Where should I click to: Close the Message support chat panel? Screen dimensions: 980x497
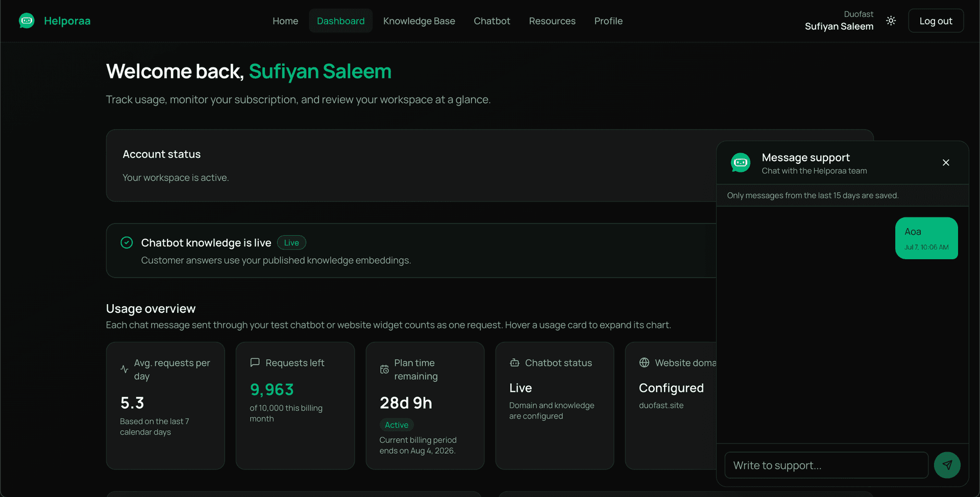[946, 162]
